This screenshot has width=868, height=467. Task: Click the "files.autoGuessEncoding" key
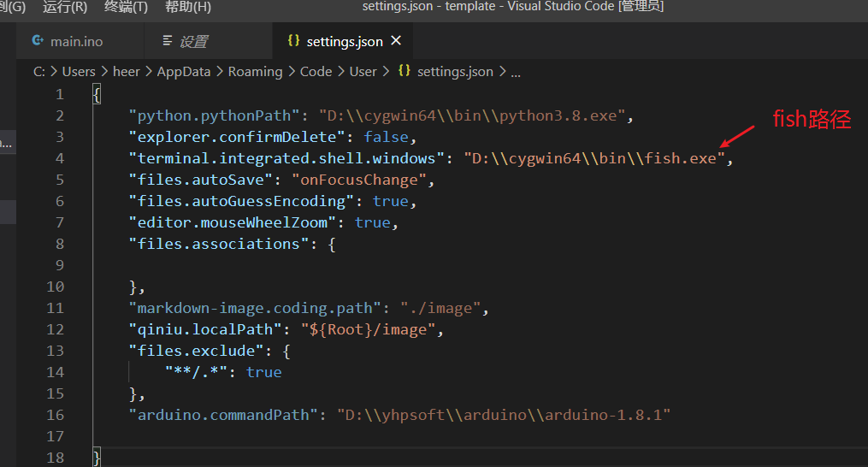[241, 201]
